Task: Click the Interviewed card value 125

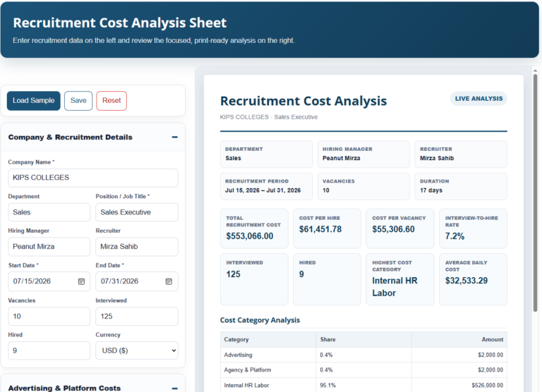Action: point(234,274)
